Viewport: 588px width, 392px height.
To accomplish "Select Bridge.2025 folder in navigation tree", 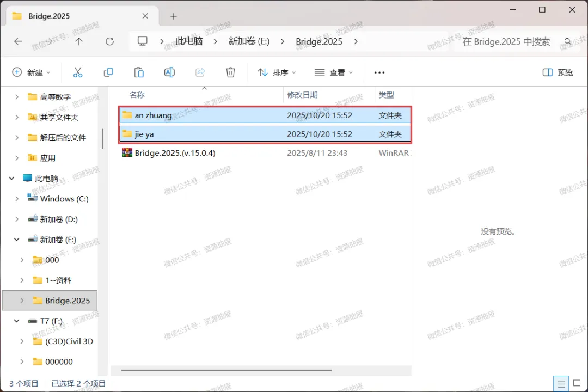I will (x=68, y=301).
